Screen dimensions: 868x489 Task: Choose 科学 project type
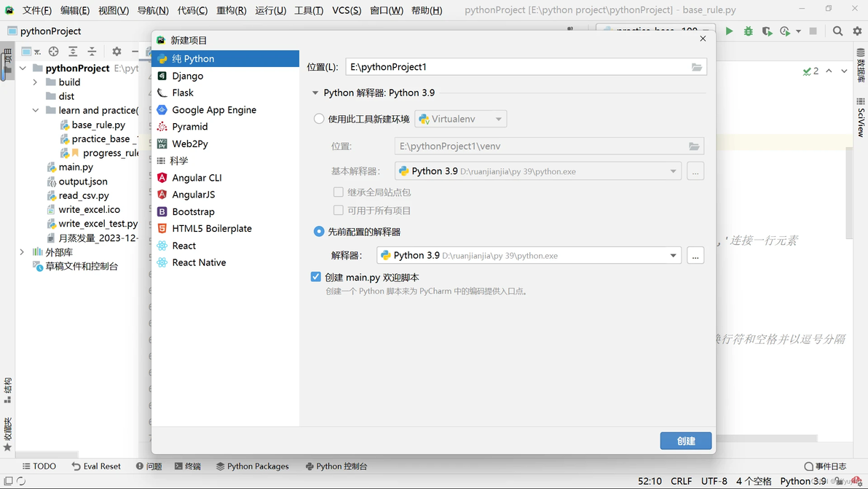pos(225,160)
